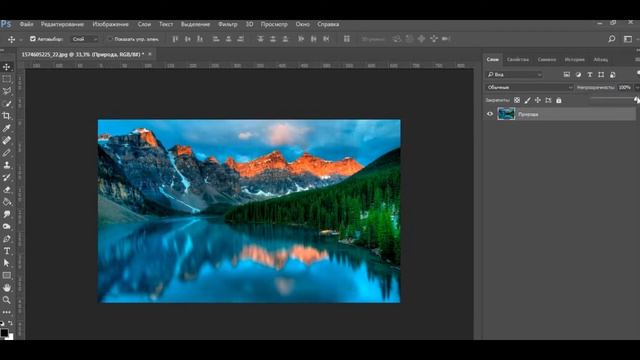Viewport: 640px width, 360px height.
Task: Click the background color swatch
Action: (x=11, y=337)
